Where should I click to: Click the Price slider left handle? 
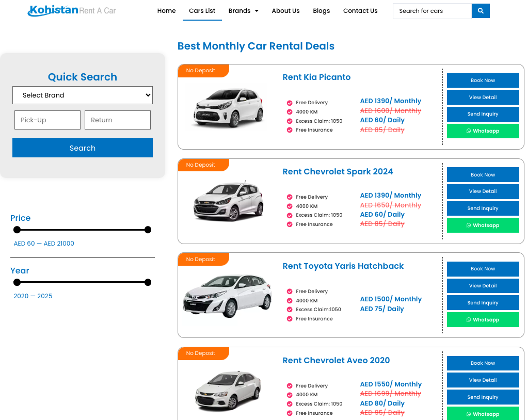click(17, 230)
